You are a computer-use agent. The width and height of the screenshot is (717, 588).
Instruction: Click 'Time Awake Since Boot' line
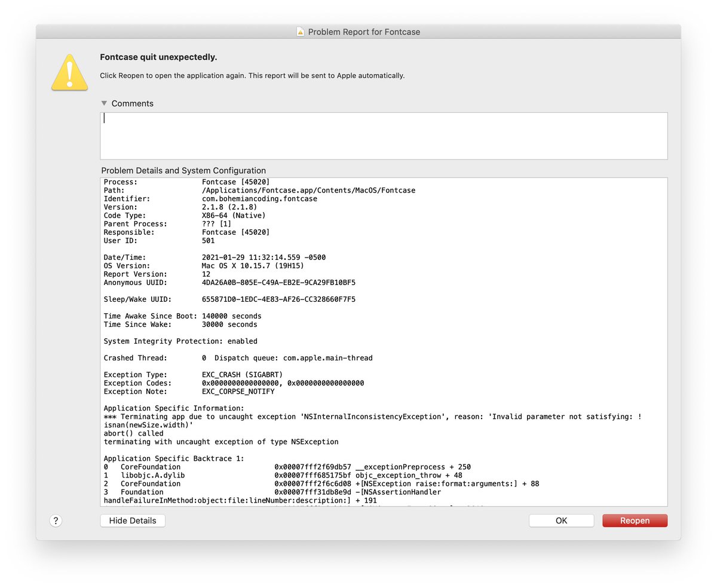(x=182, y=316)
